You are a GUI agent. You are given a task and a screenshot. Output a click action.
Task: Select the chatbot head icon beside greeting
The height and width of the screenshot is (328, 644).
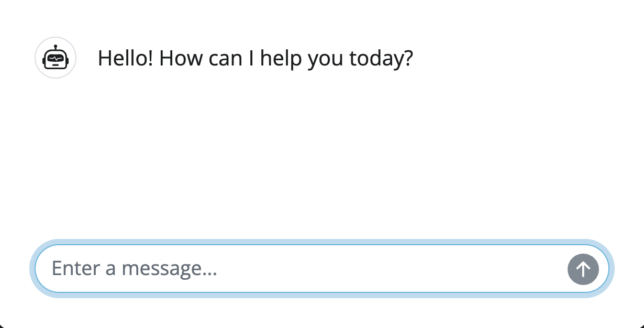coord(55,58)
